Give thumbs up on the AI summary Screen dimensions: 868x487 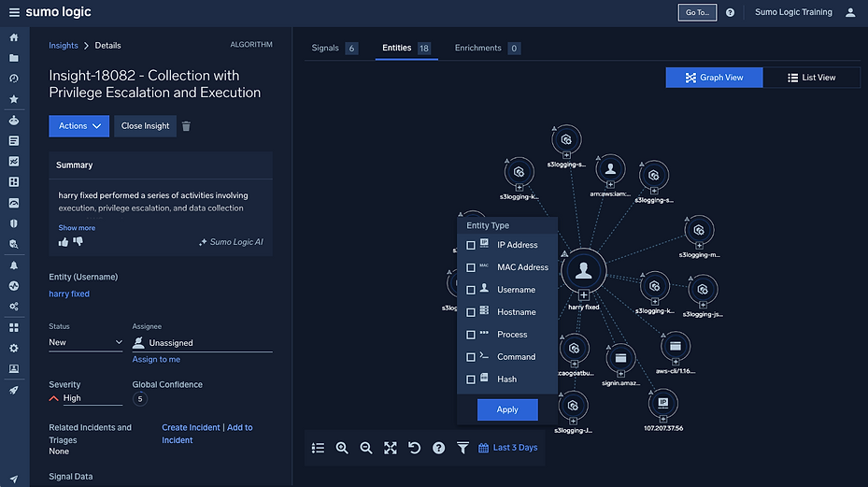pyautogui.click(x=64, y=242)
